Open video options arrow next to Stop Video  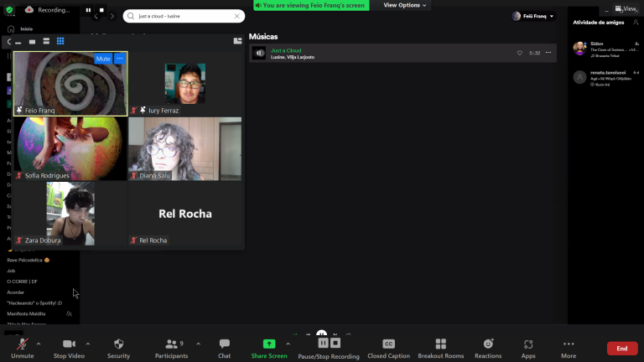(88, 344)
